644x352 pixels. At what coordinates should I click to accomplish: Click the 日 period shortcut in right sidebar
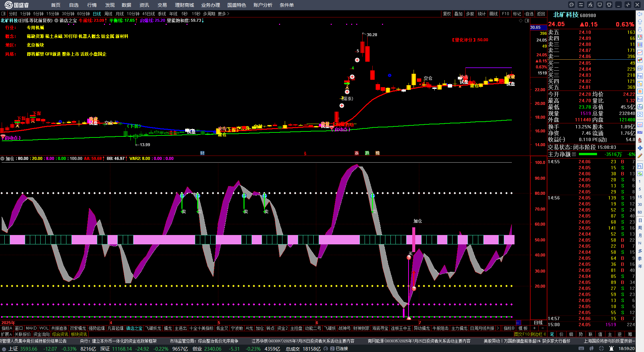point(640,220)
